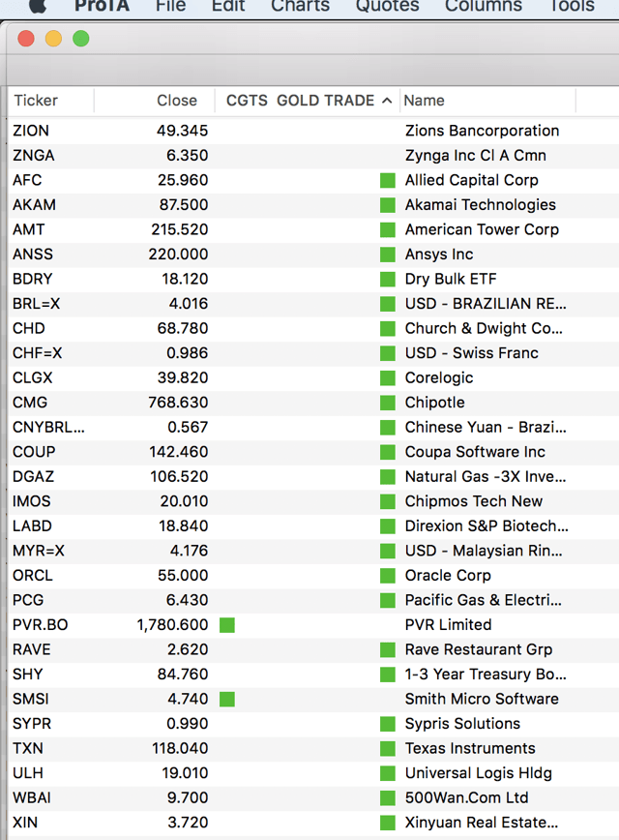
Task: Click the close price 1,780.600
Action: [x=172, y=625]
